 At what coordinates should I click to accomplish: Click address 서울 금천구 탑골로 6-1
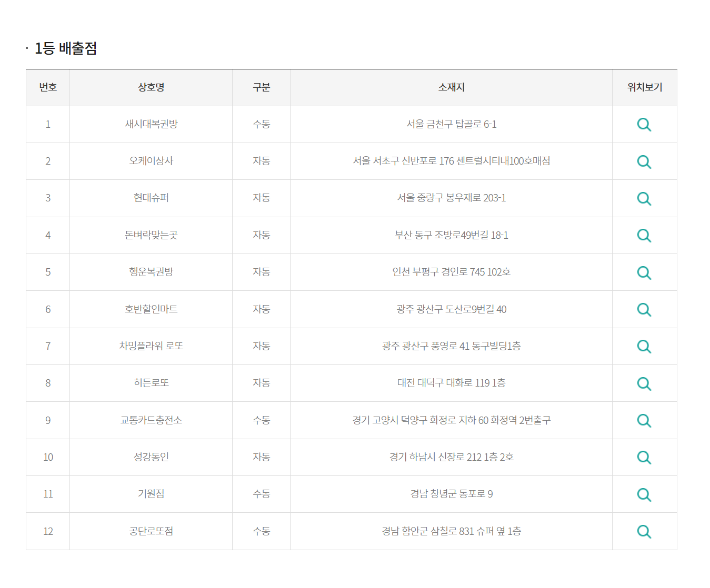pyautogui.click(x=451, y=124)
